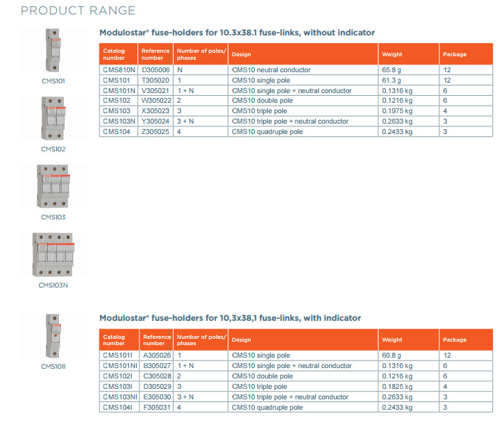Click reference number V305021 cell

(x=156, y=91)
